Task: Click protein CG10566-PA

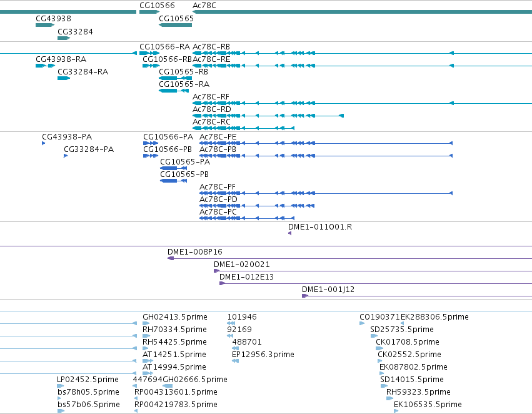Action: click(168, 137)
